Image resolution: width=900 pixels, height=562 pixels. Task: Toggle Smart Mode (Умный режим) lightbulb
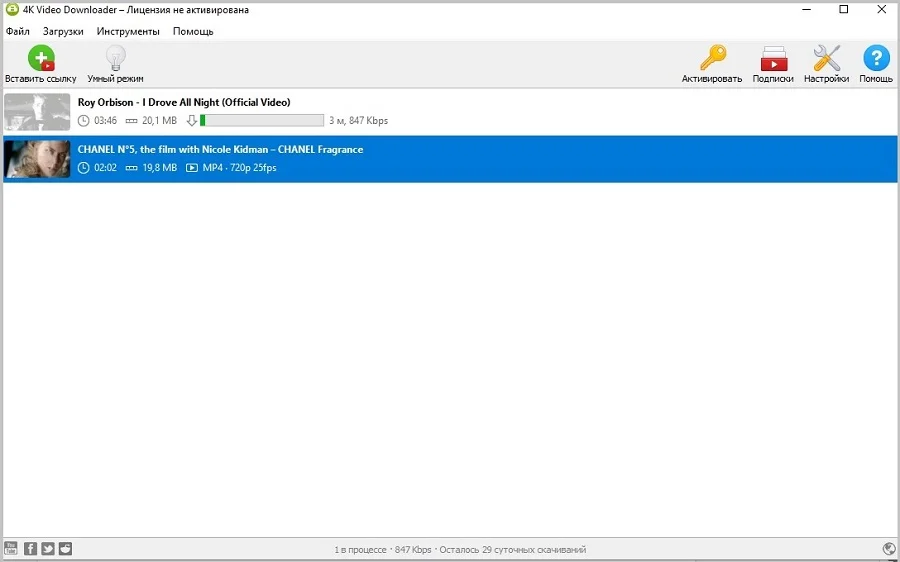tap(115, 59)
